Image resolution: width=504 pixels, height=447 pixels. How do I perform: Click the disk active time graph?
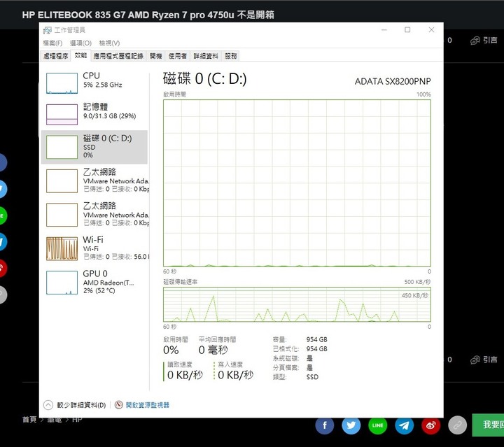297,183
